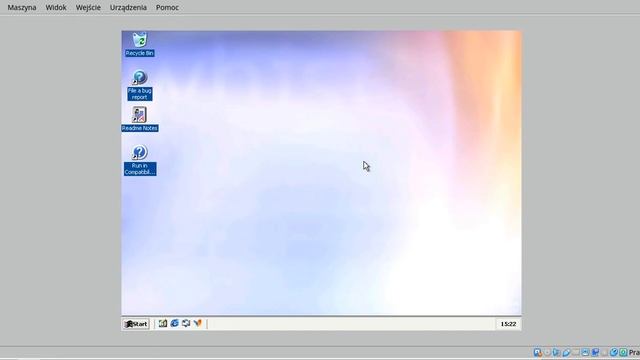Click the network adapter indicator in status bar
This screenshot has width=640, height=360.
pos(566,352)
